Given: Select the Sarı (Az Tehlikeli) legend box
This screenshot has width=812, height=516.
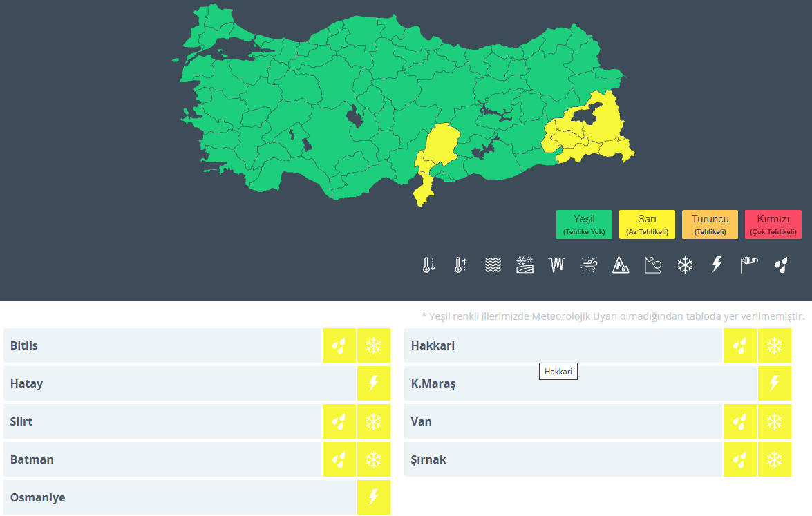Looking at the screenshot, I should point(647,224).
